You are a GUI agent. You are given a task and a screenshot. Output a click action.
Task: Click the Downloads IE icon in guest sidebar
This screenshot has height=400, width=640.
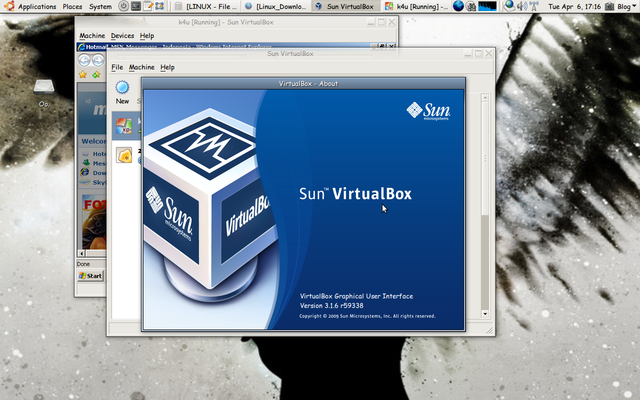pos(85,172)
